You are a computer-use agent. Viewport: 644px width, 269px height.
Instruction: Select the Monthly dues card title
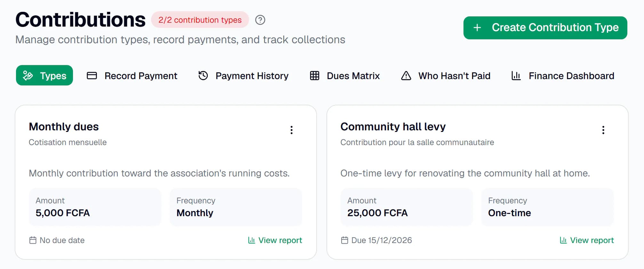coord(64,127)
